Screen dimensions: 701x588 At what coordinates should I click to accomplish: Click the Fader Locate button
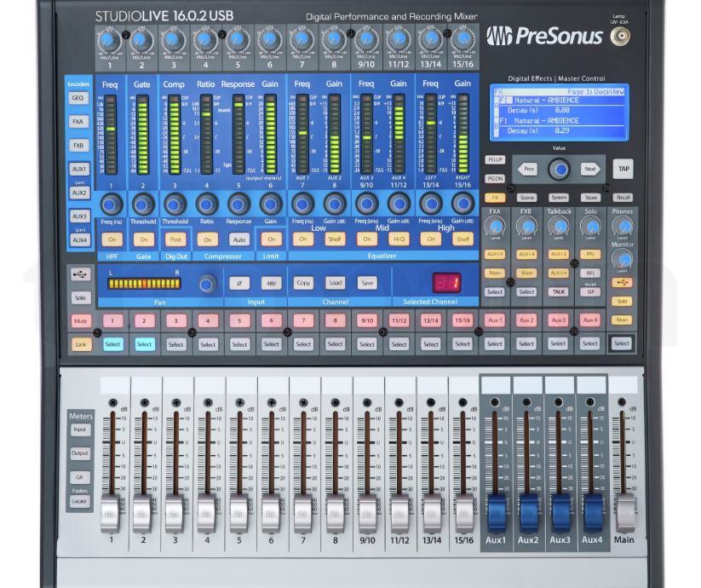[79, 501]
